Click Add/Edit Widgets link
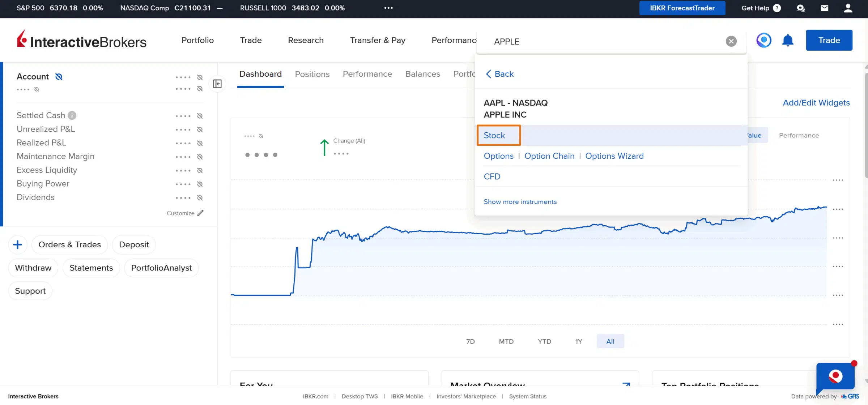 (816, 103)
